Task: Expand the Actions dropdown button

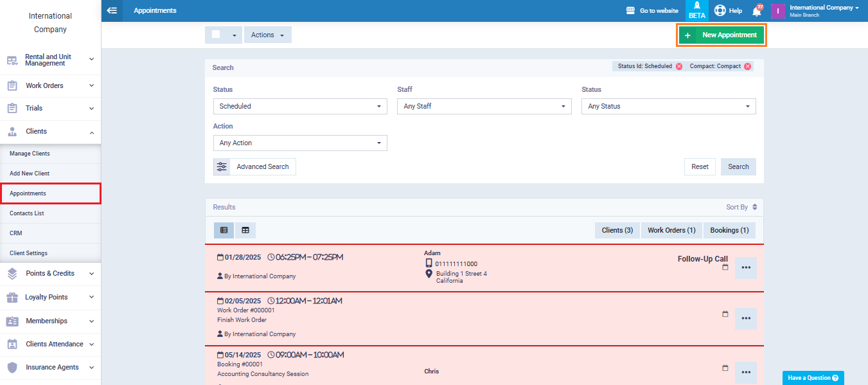Action: click(267, 35)
